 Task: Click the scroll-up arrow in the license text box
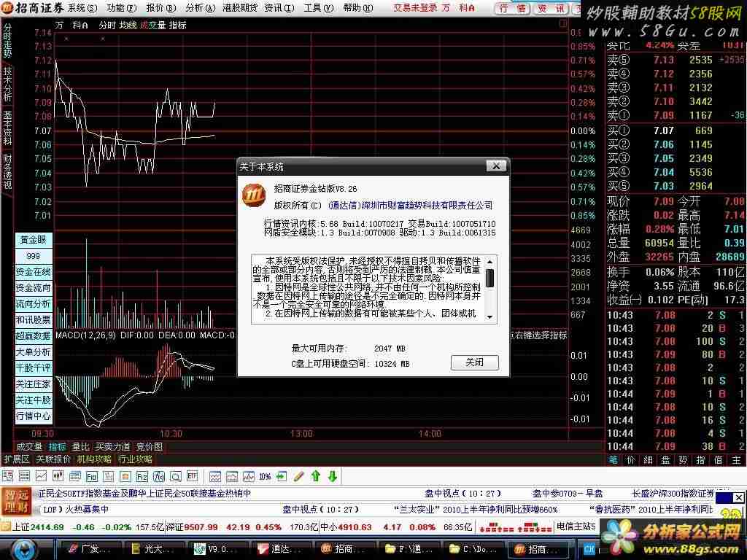489,262
